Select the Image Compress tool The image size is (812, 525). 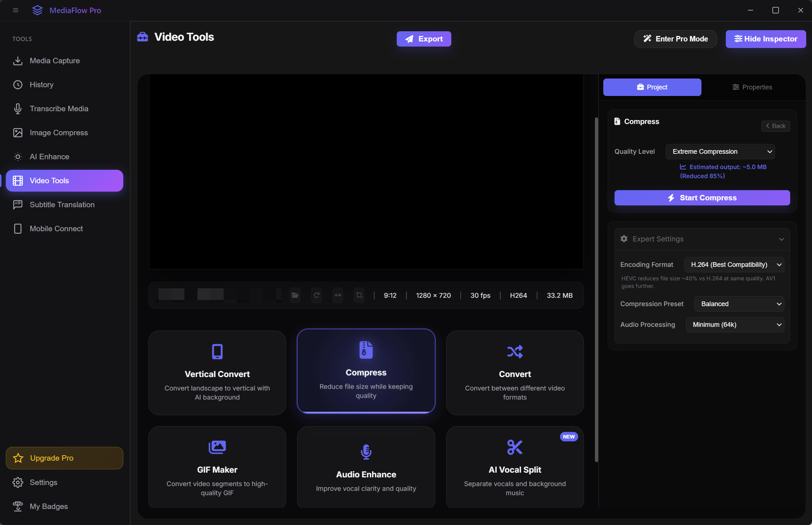(59, 133)
